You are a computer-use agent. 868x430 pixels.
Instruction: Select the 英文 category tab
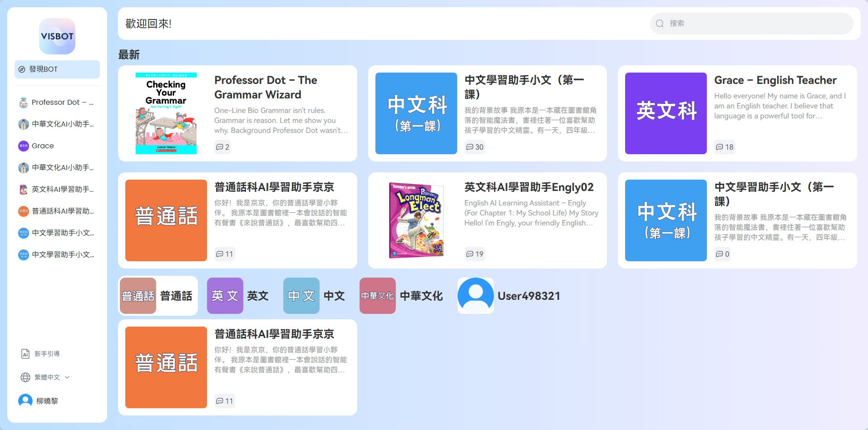pyautogui.click(x=238, y=296)
